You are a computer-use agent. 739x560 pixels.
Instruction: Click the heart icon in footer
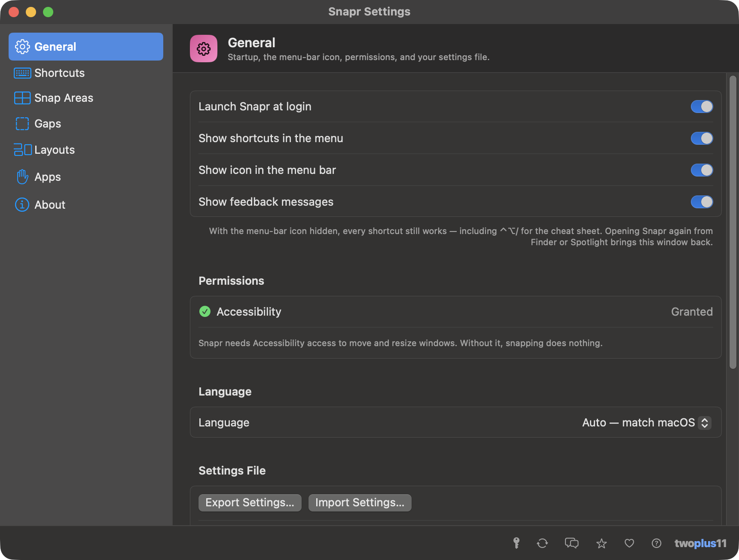[x=629, y=544]
